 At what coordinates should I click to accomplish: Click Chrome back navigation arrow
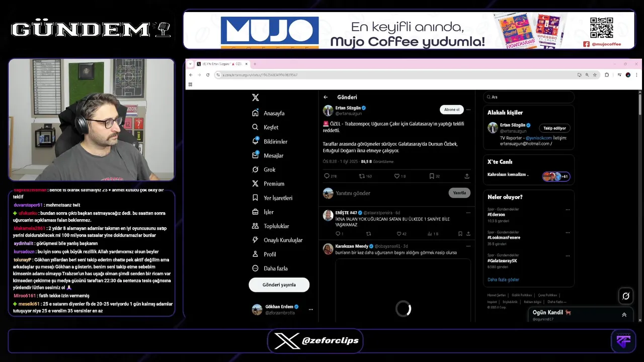click(x=191, y=75)
